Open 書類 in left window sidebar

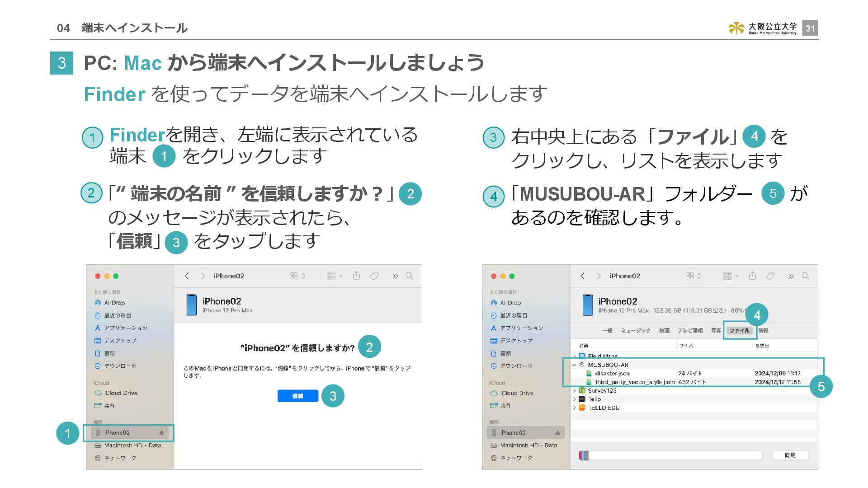click(x=105, y=353)
